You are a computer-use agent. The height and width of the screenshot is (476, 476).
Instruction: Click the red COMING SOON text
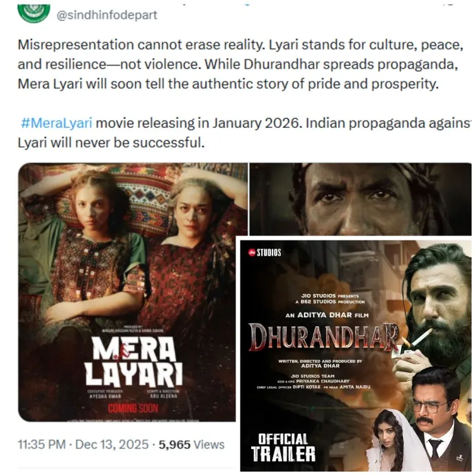pyautogui.click(x=133, y=408)
